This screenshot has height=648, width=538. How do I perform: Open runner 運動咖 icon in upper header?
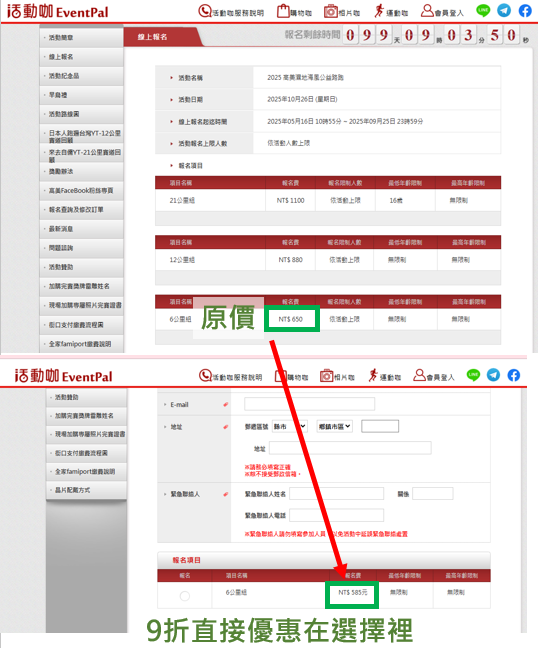point(379,11)
